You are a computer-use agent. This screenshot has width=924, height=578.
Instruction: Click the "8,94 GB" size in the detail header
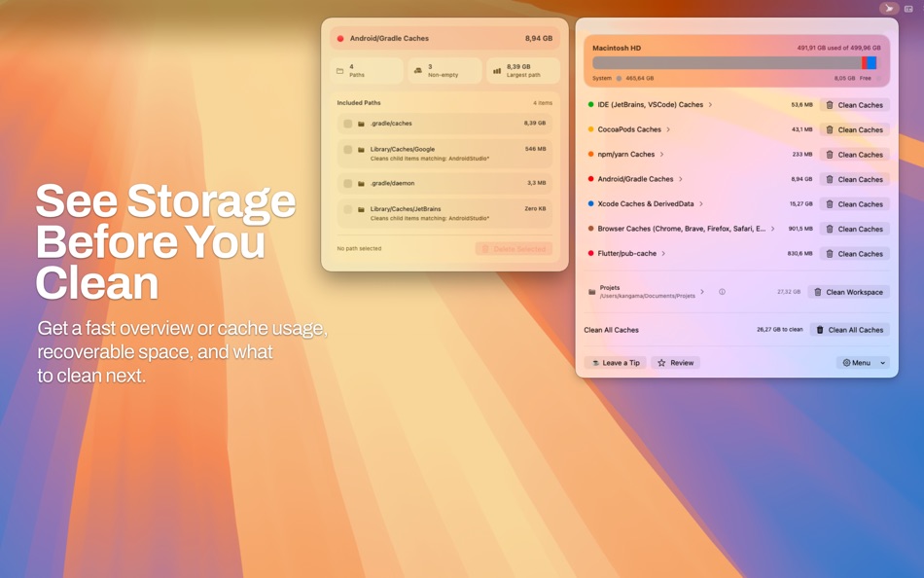tap(539, 38)
